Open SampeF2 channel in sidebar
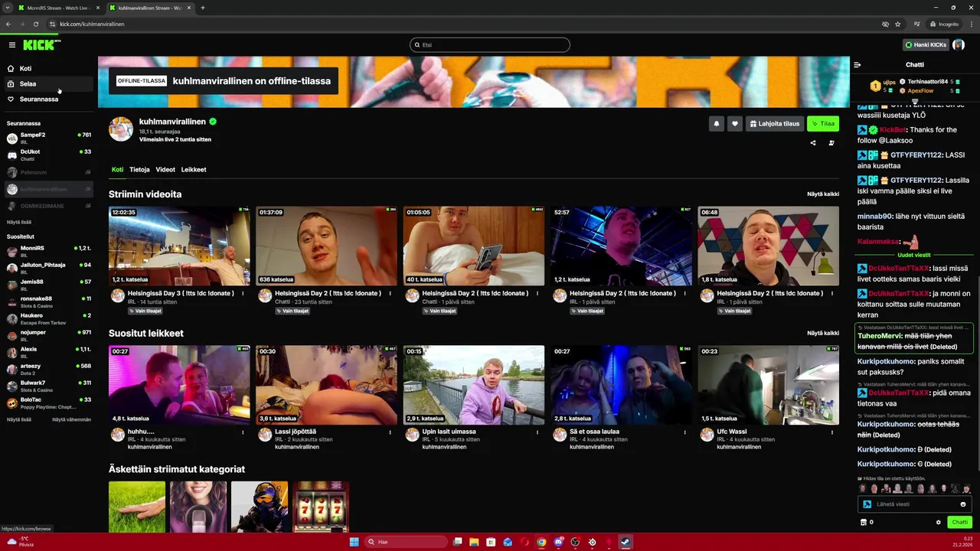 47,138
